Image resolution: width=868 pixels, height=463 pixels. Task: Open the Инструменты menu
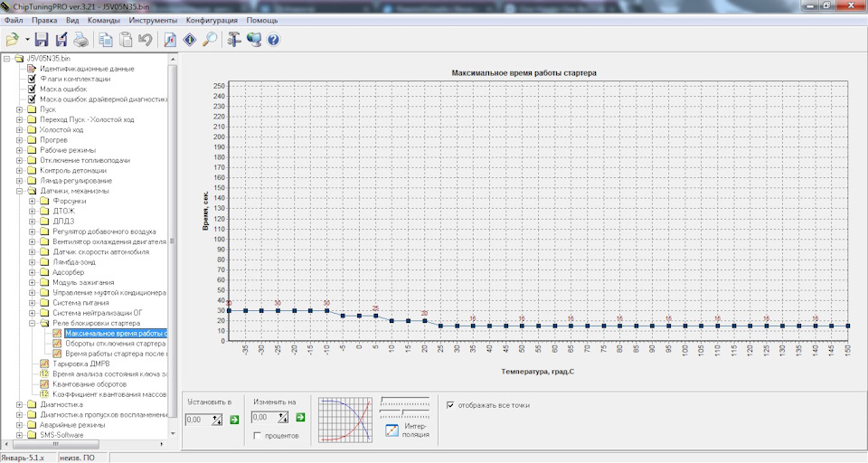click(x=153, y=21)
